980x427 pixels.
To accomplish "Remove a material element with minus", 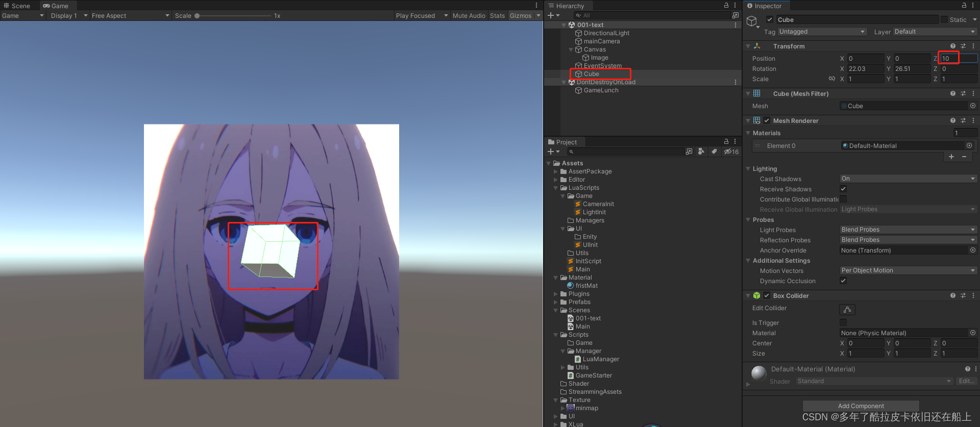I will point(964,157).
